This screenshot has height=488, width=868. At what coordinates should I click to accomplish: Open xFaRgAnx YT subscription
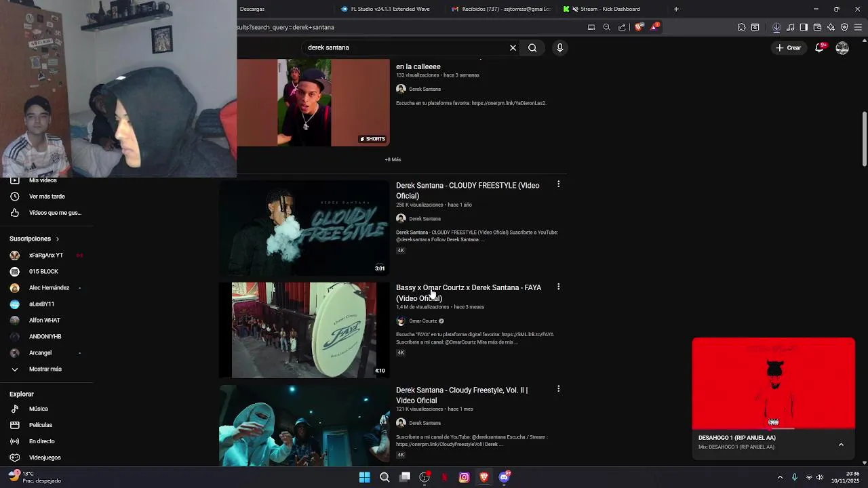(x=47, y=256)
